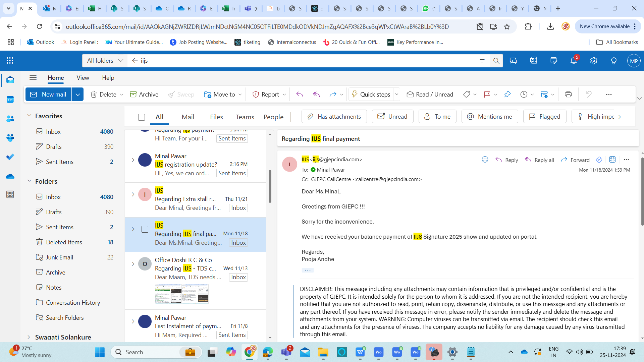The height and width of the screenshot is (362, 644).
Task: Click the New mail button
Action: 49,95
